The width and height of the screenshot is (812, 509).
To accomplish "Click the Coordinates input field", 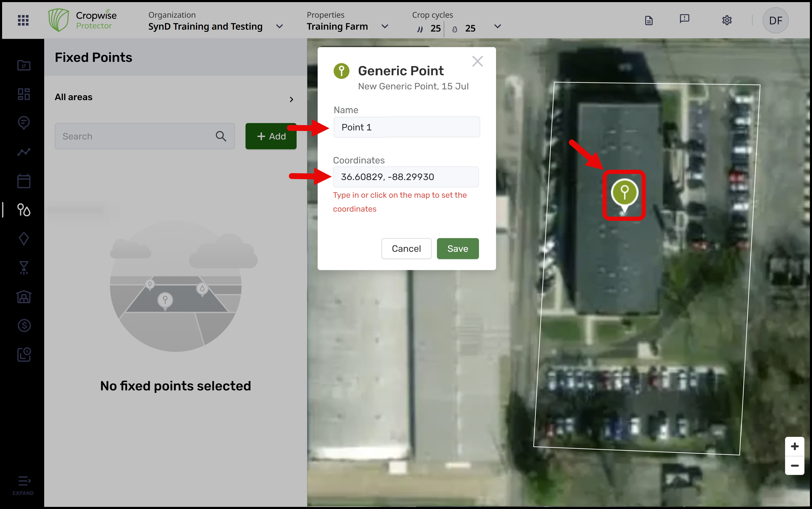I will [406, 177].
